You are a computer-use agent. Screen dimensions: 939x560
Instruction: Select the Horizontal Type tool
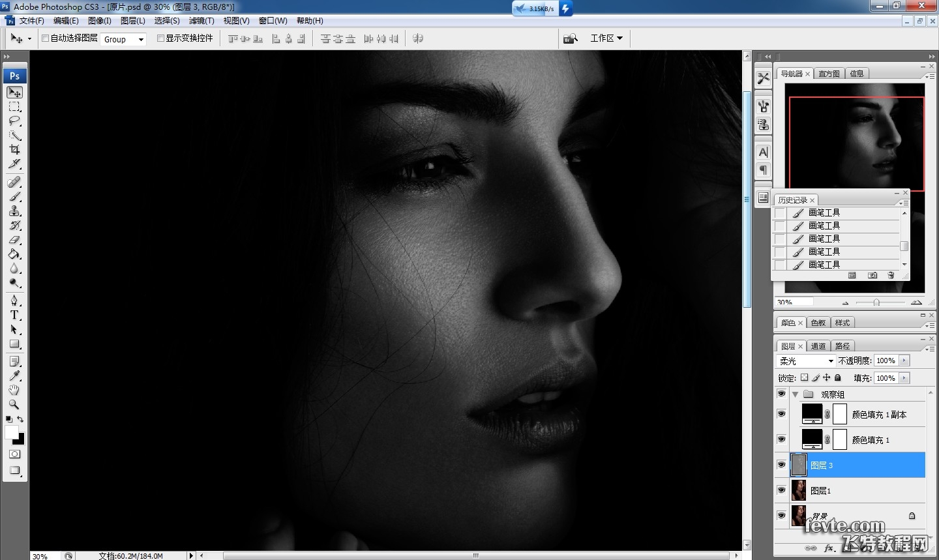[14, 315]
